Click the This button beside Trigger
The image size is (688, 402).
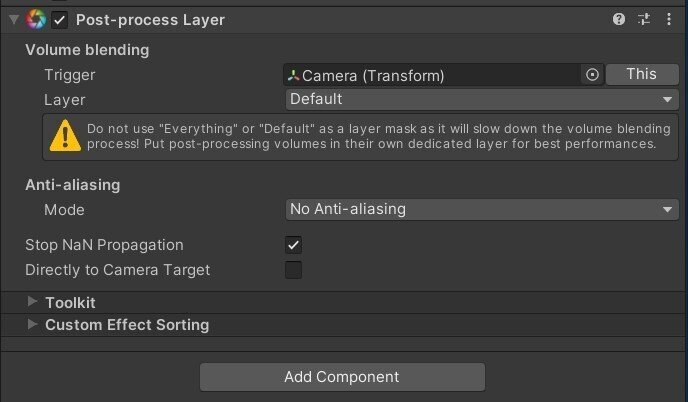pyautogui.click(x=641, y=74)
